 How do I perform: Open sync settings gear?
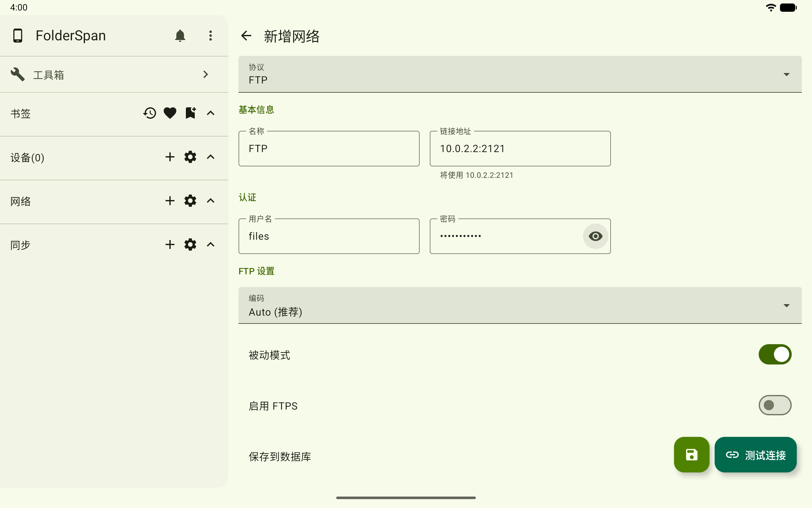tap(190, 244)
